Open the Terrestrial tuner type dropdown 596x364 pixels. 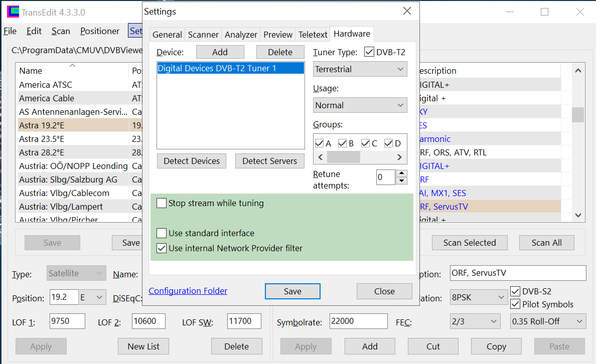coord(360,69)
